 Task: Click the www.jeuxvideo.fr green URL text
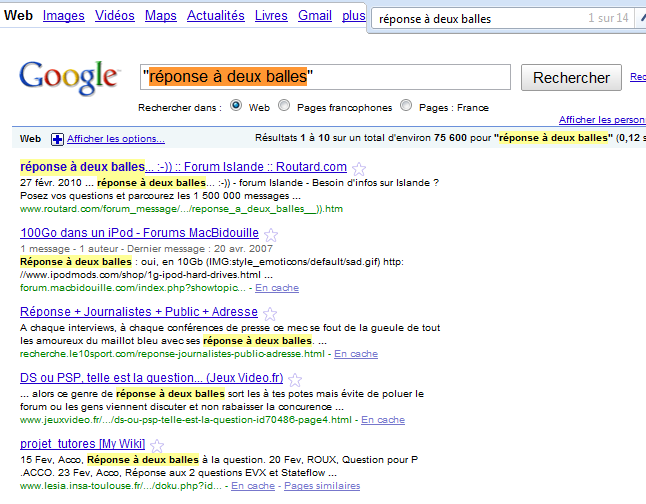186,420
